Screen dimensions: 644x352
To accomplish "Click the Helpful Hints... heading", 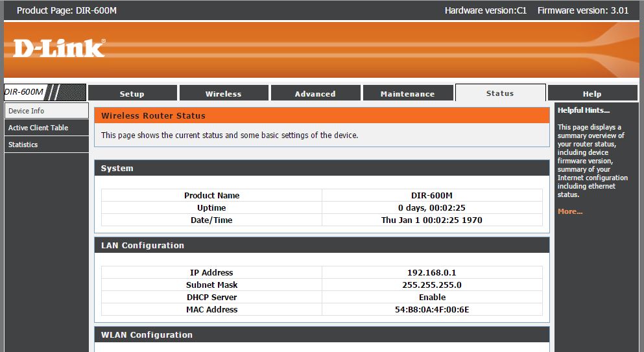I will point(583,110).
